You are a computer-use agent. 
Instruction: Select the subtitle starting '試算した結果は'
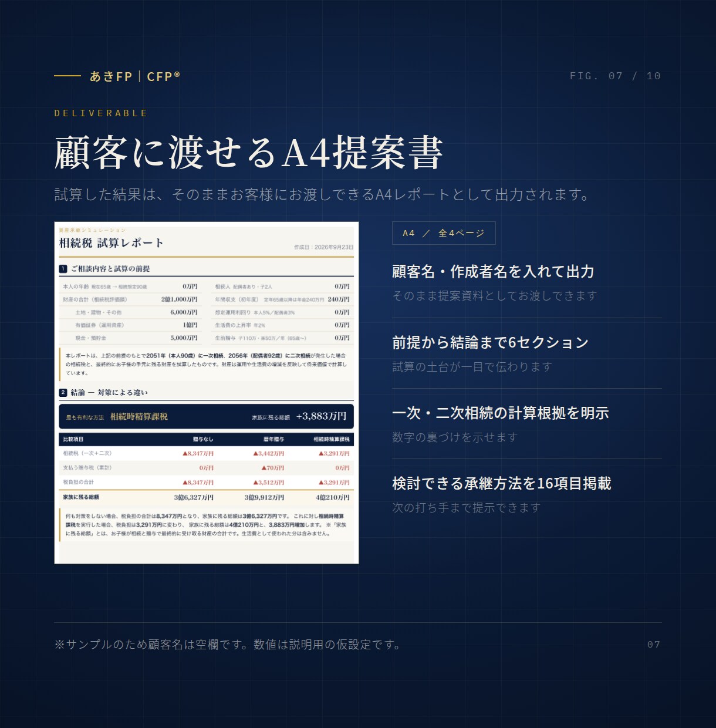click(322, 194)
